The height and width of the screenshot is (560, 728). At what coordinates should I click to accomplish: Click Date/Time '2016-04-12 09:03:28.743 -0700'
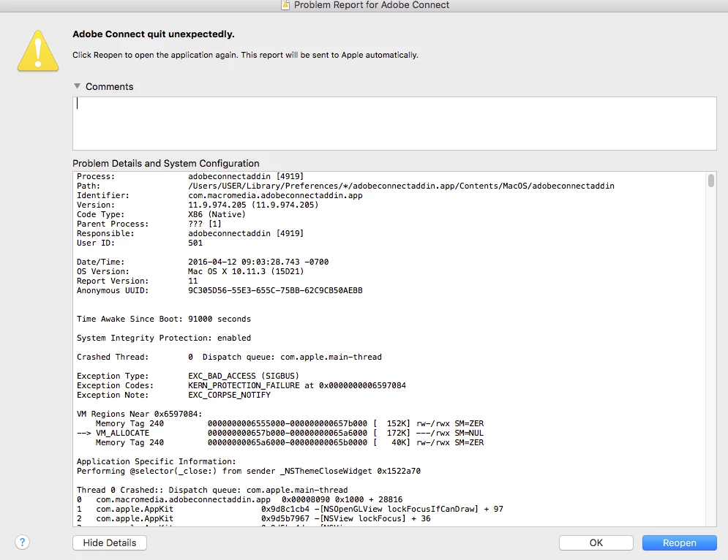(258, 262)
